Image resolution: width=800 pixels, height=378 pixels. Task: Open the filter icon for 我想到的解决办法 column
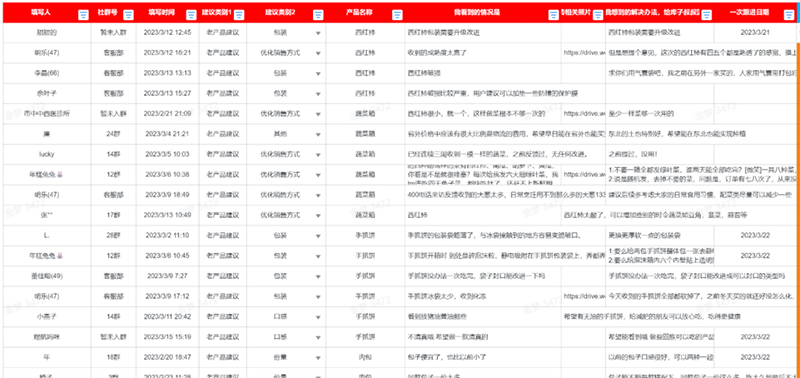706,16
